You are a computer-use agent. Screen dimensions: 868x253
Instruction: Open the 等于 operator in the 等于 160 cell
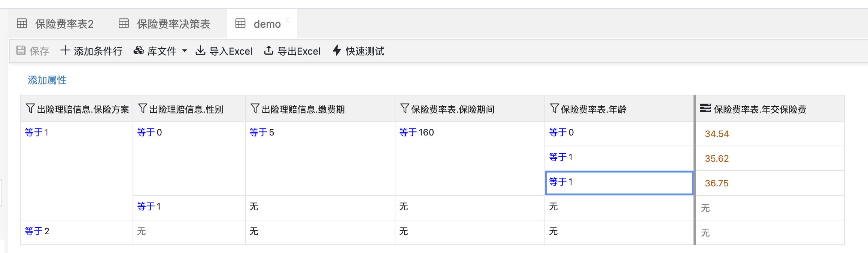(408, 132)
